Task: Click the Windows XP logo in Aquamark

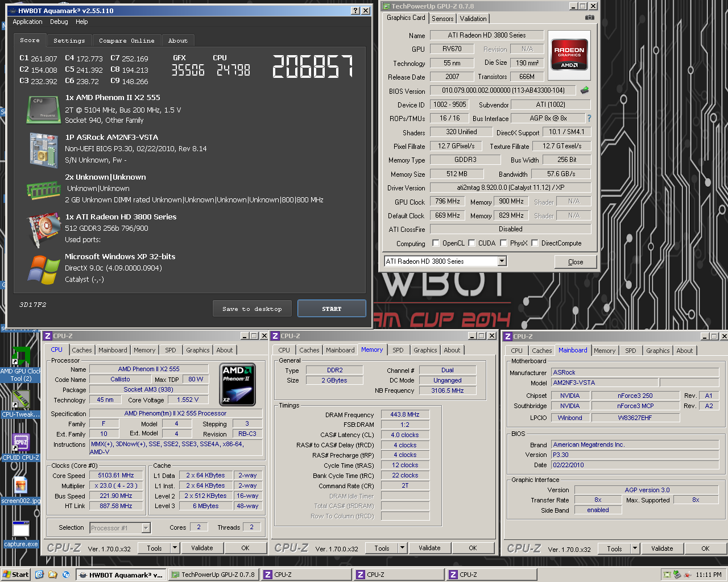Action: coord(44,269)
